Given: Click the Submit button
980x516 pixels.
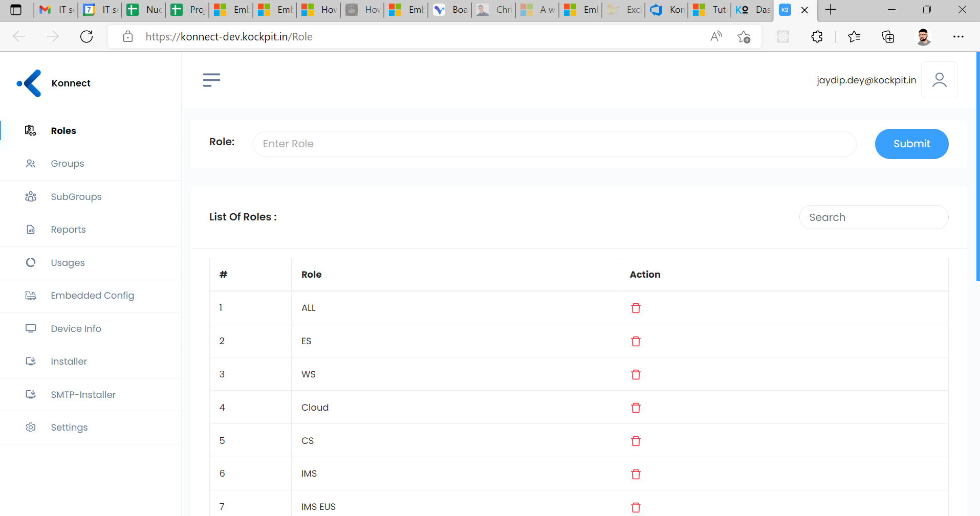Looking at the screenshot, I should coord(911,144).
